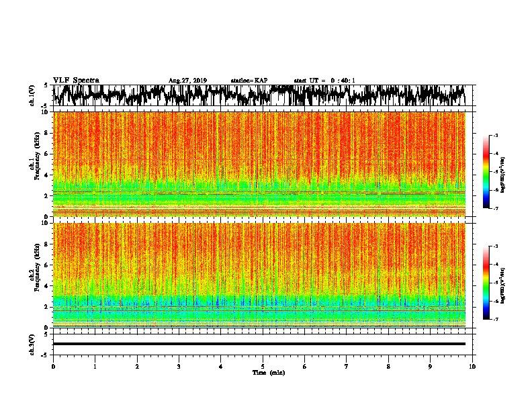Click the 'ch.3(V)' axis label
Screen dimensions: 532x411
[x=32, y=345]
